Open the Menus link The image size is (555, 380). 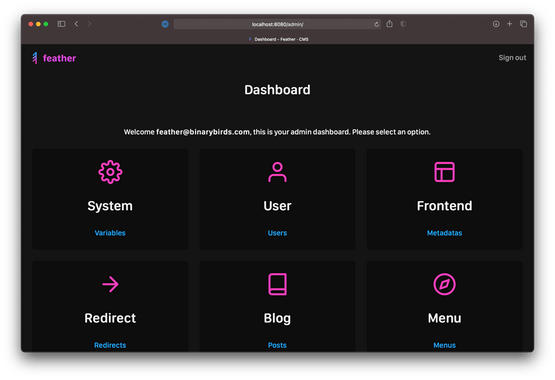point(445,345)
